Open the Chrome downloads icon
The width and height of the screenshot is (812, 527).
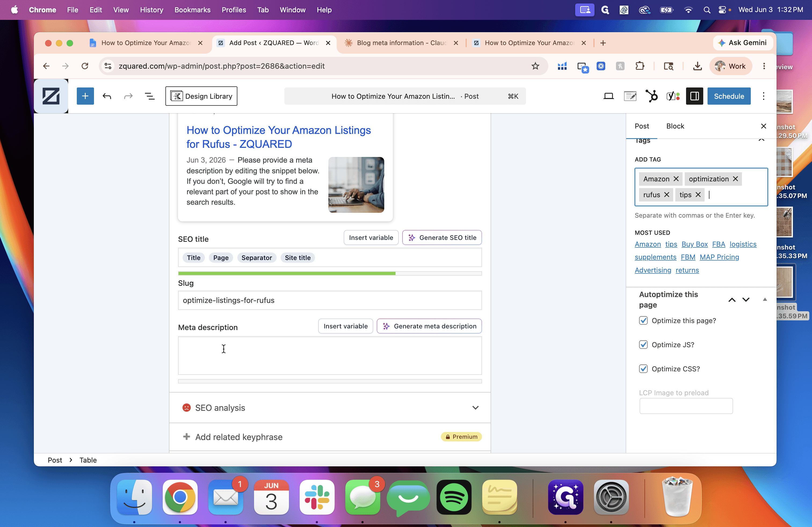coord(697,66)
